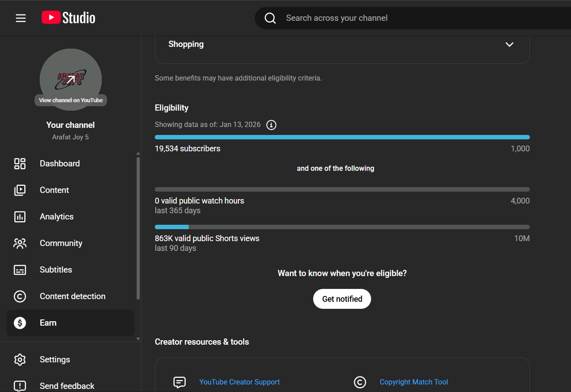Open the hamburger navigation menu
This screenshot has height=392, width=571.
21,18
